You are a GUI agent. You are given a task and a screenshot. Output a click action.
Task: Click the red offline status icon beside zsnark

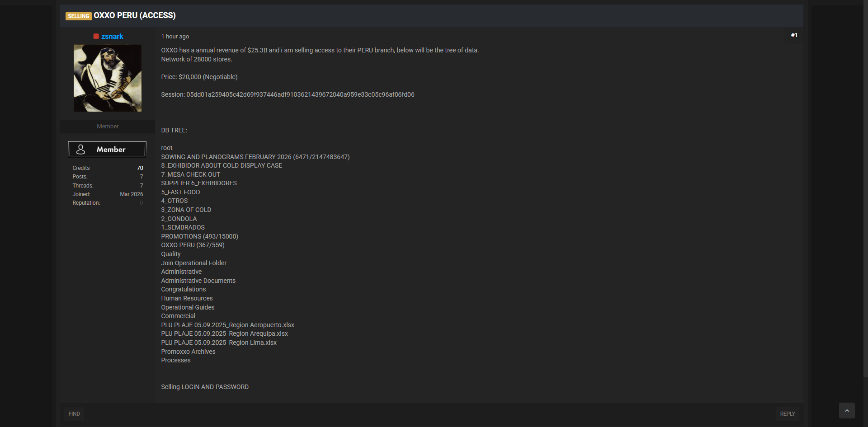coord(96,36)
